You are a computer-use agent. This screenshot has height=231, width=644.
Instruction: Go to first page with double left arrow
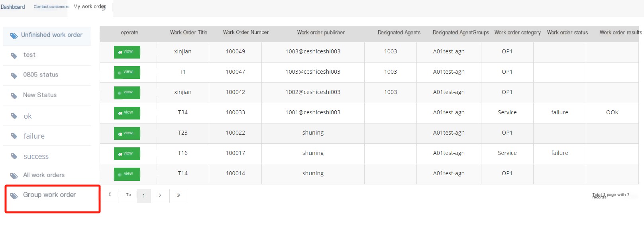coord(110,195)
